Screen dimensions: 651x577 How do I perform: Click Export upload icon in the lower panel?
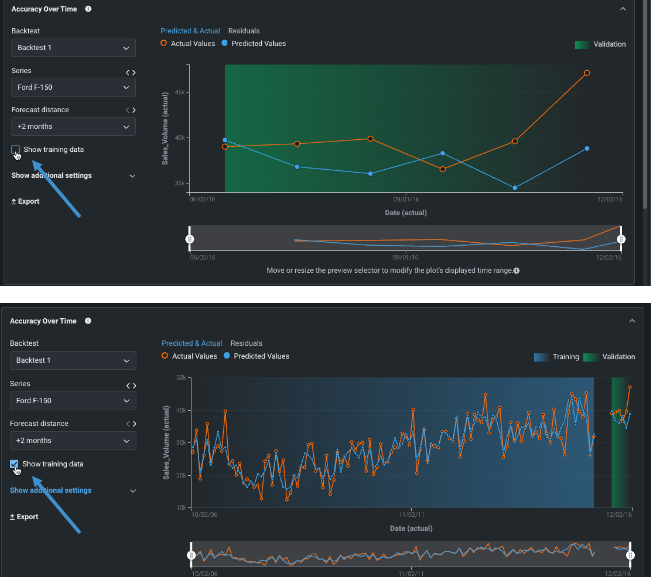coord(13,517)
